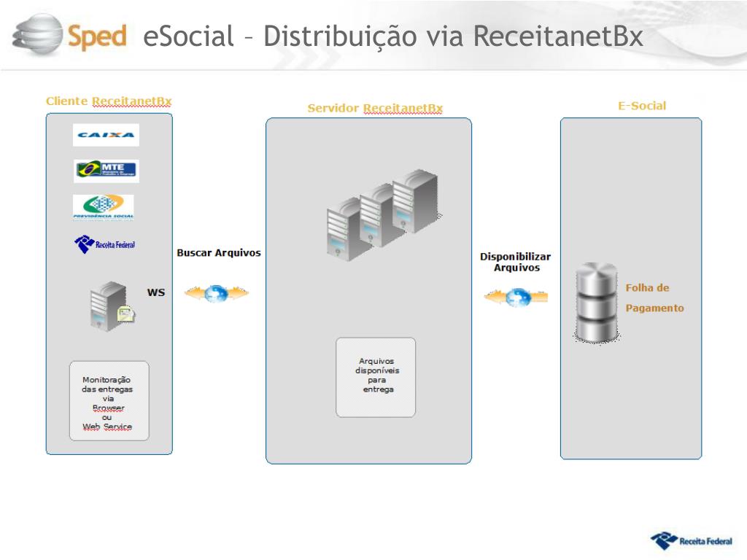Click the Sped globe logo
The height and width of the screenshot is (560, 747).
tap(37, 34)
